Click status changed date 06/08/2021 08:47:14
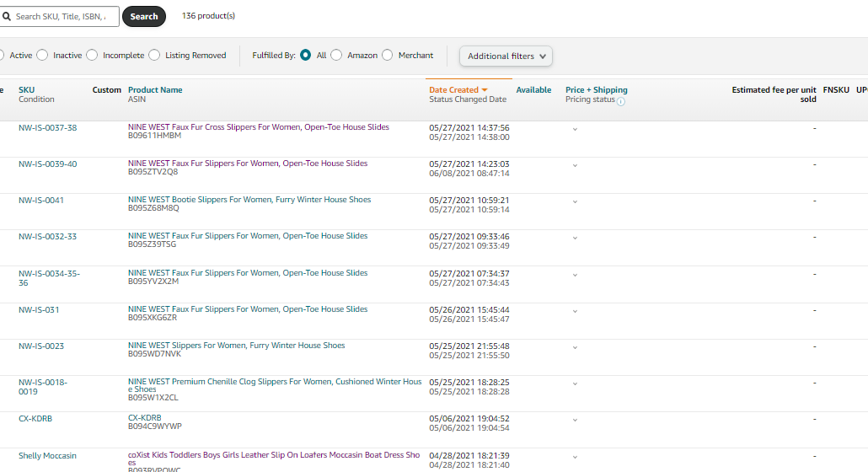The height and width of the screenshot is (472, 868). [469, 174]
